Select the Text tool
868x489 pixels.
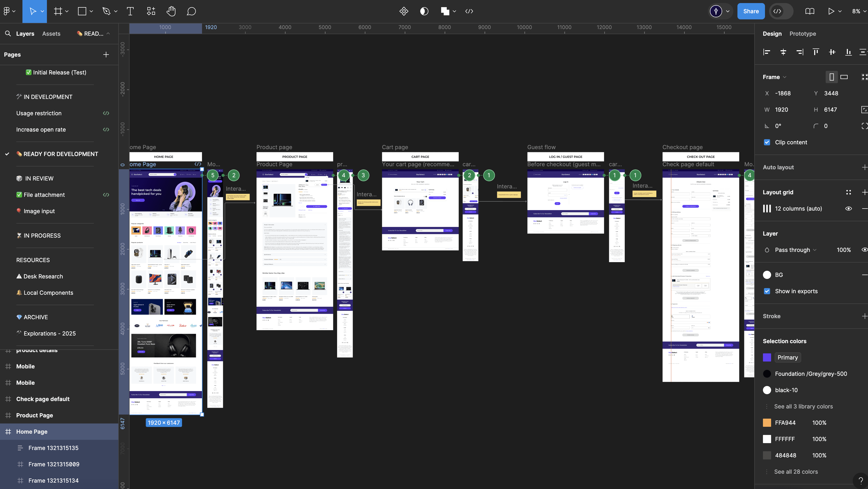(130, 11)
